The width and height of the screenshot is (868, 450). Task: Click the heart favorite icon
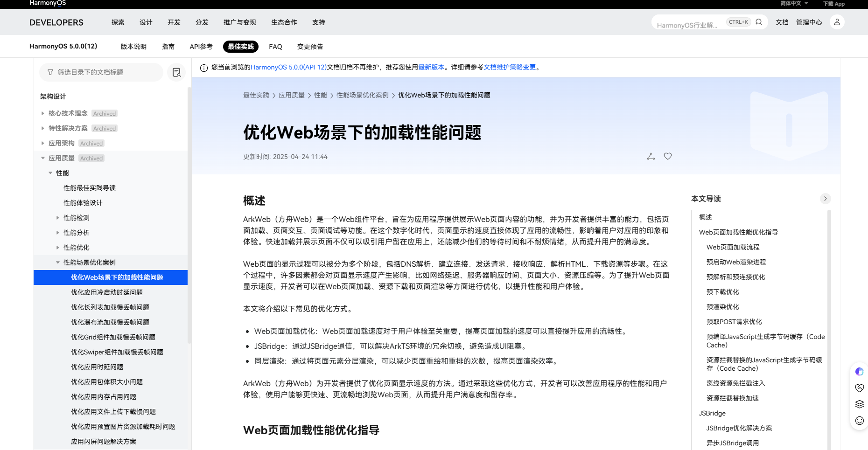[668, 156]
